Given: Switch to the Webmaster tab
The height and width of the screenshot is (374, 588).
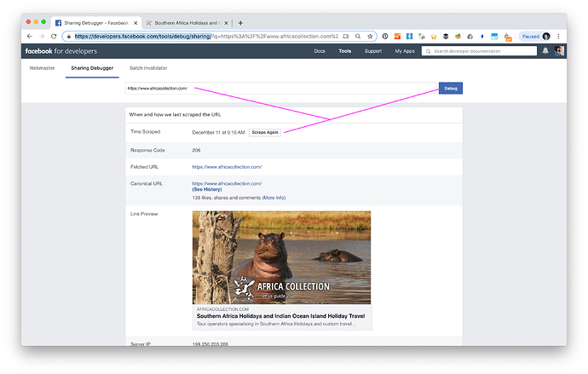Looking at the screenshot, I should [42, 68].
